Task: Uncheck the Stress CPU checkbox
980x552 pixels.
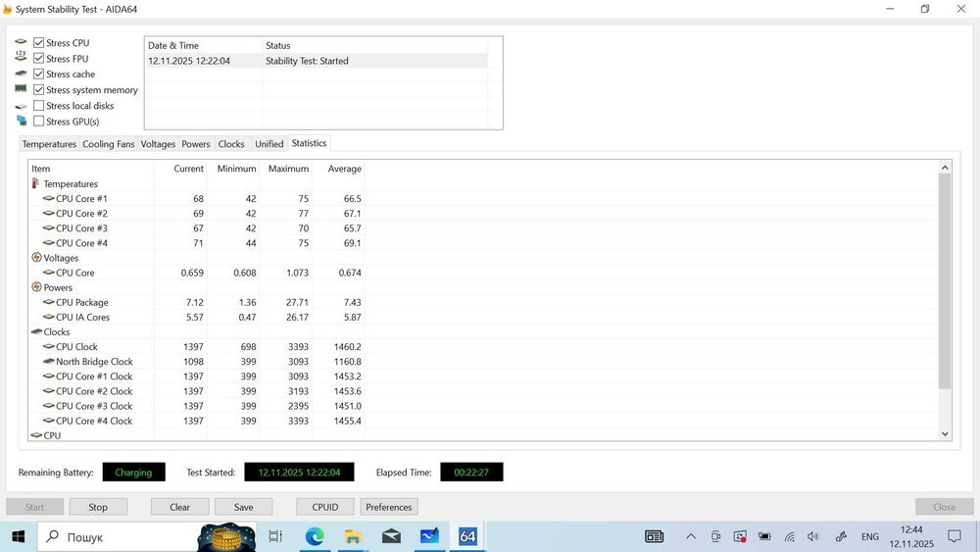Action: [39, 42]
